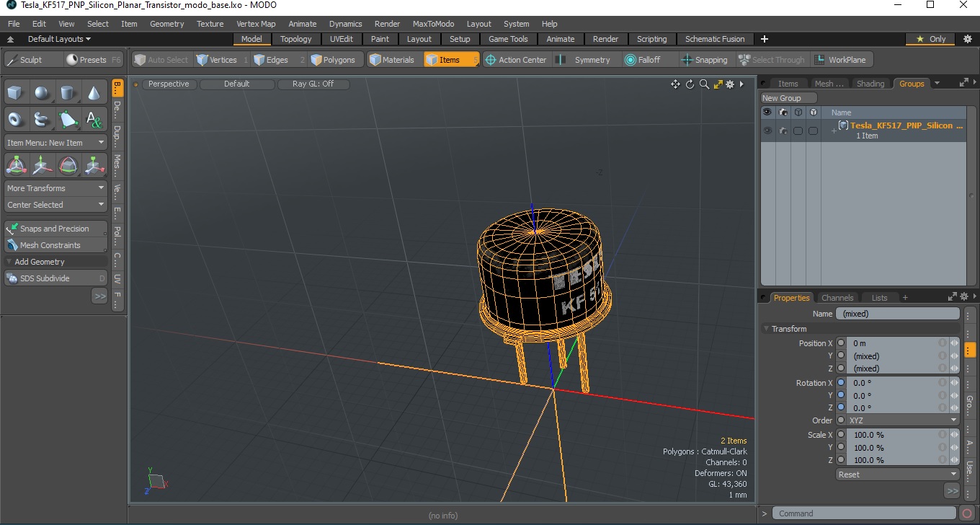Add a cylinder primitive
The image size is (980, 525).
tap(68, 92)
